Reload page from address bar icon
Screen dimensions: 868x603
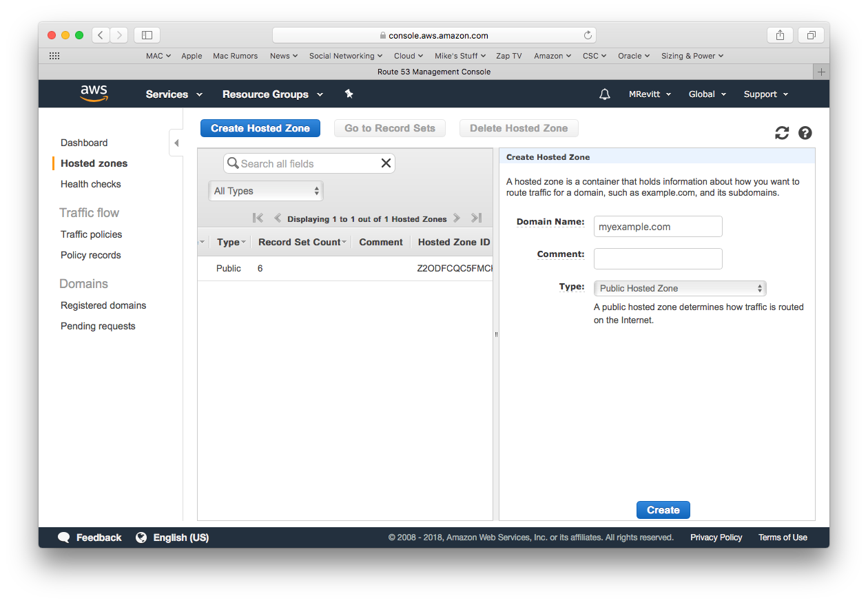tap(588, 35)
